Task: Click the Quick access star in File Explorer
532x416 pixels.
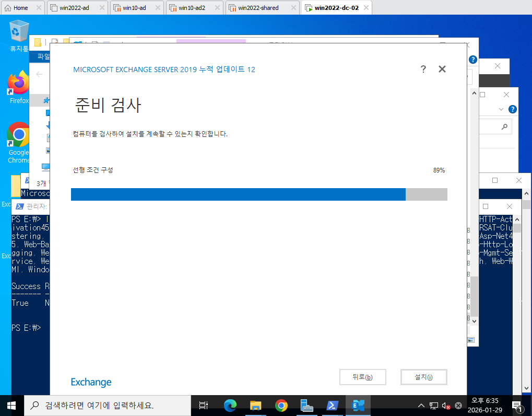Action: [46, 100]
